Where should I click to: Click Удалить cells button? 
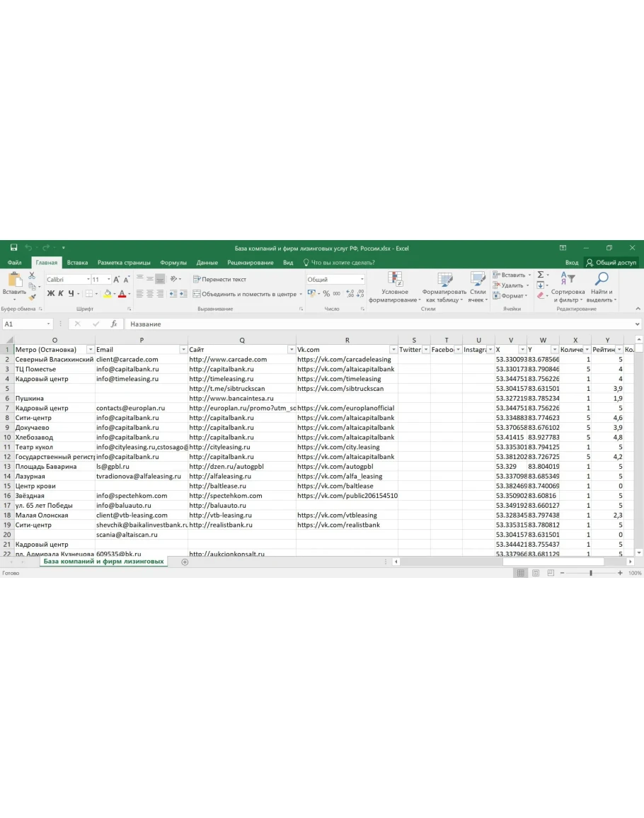click(x=508, y=285)
